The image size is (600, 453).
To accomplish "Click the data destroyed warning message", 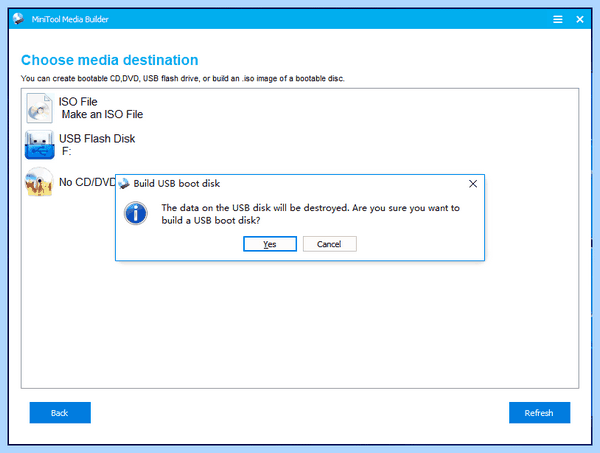I will [x=310, y=214].
